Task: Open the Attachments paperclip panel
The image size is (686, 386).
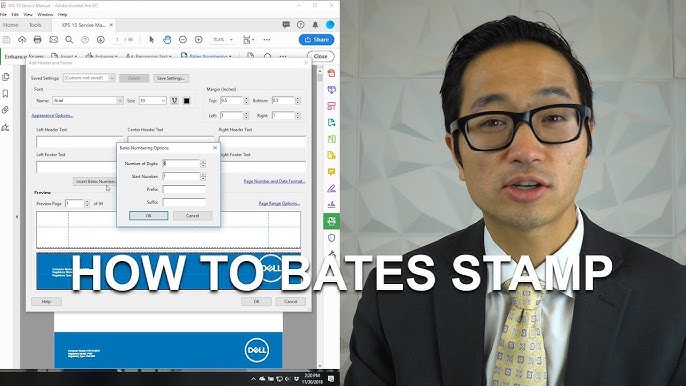Action: [x=6, y=110]
